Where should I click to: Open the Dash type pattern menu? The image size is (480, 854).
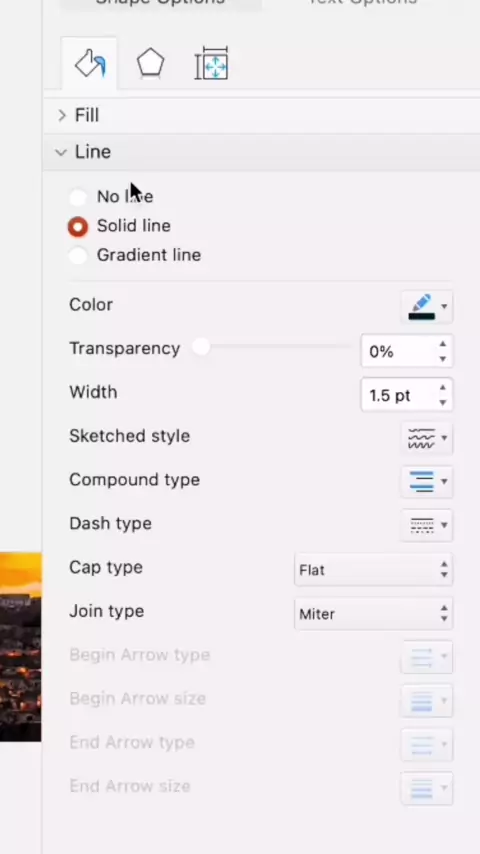coord(427,525)
